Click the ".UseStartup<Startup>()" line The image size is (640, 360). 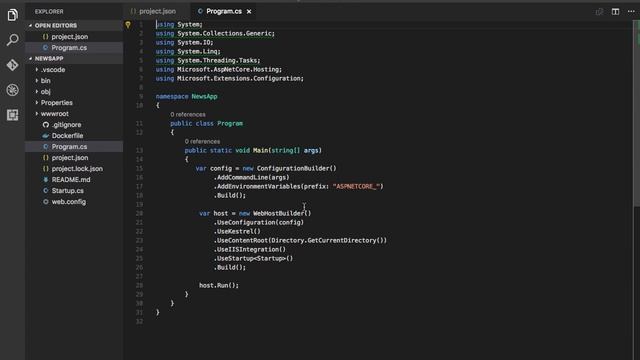tap(253, 258)
